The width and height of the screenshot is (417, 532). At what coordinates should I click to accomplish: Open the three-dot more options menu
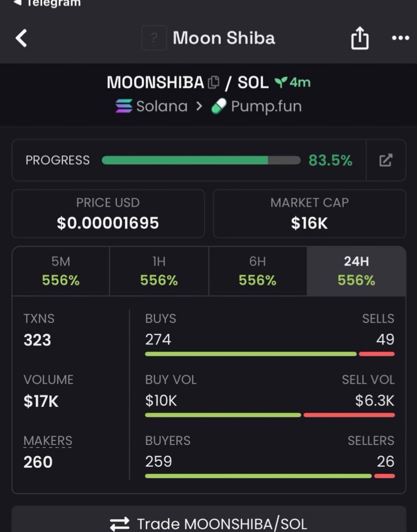point(401,39)
